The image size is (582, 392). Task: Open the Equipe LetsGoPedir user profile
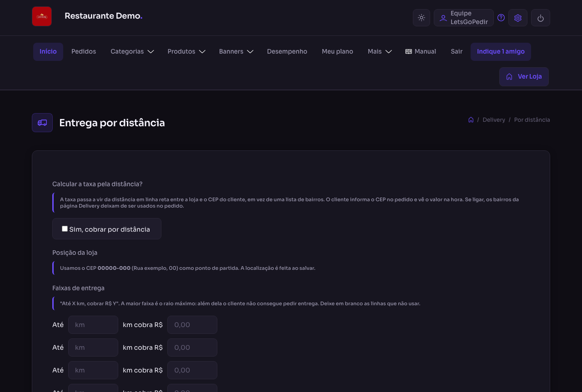[464, 18]
